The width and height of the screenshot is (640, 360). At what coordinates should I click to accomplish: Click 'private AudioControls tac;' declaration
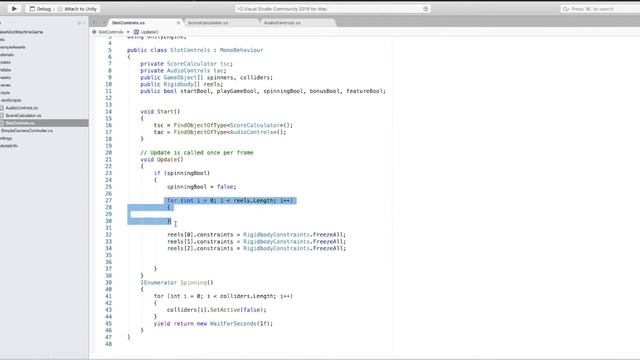pyautogui.click(x=183, y=71)
